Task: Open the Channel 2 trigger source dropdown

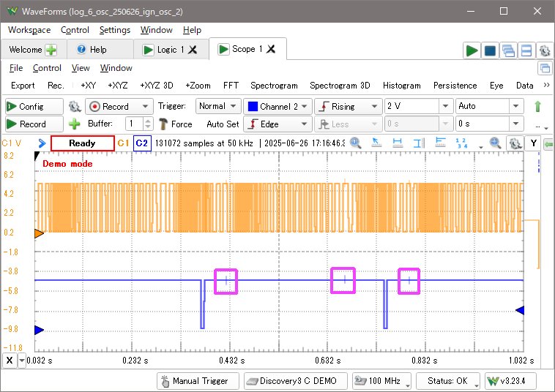Action: click(x=277, y=106)
